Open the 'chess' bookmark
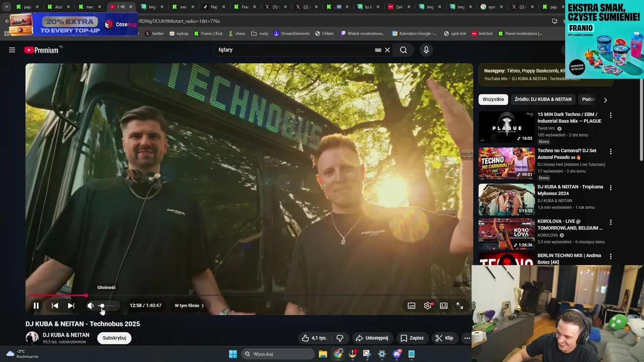This screenshot has width=644, height=362. [236, 33]
